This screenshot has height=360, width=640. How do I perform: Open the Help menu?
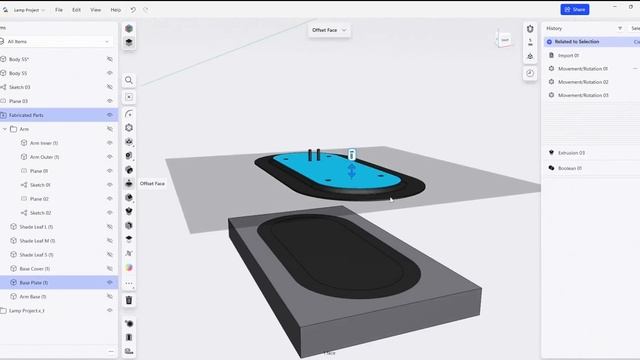pos(116,10)
